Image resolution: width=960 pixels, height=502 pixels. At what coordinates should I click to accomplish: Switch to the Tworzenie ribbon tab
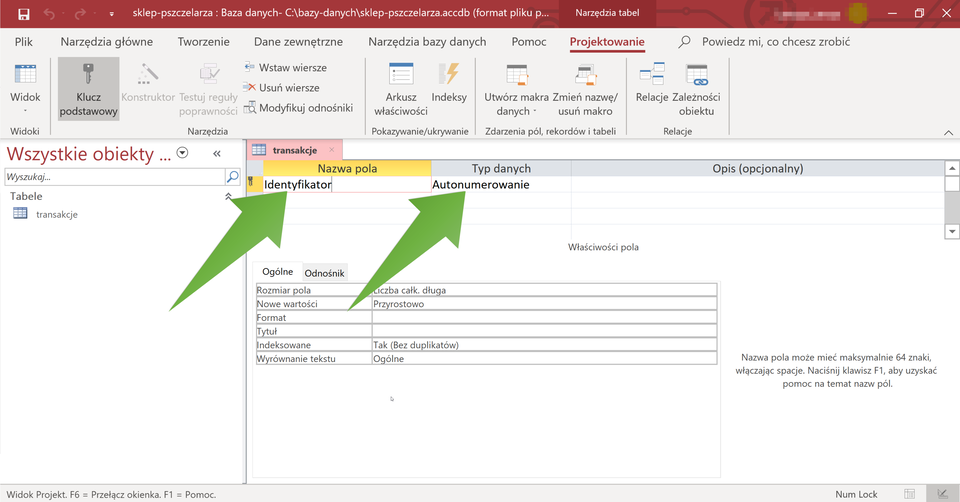(203, 42)
